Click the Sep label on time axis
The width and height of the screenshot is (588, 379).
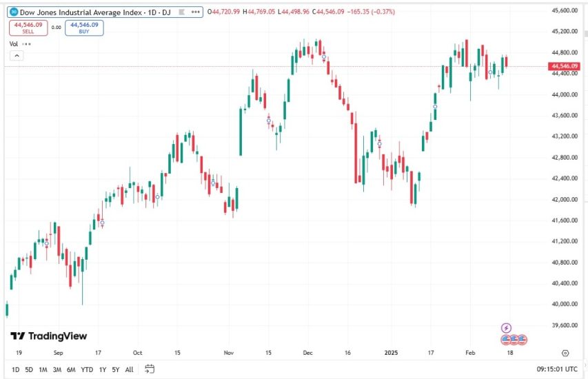click(58, 353)
